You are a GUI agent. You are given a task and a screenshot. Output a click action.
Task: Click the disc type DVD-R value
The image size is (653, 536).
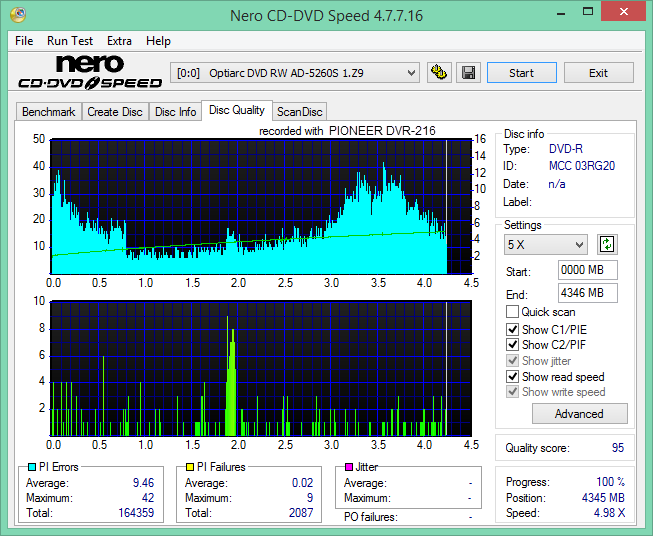pyautogui.click(x=566, y=149)
